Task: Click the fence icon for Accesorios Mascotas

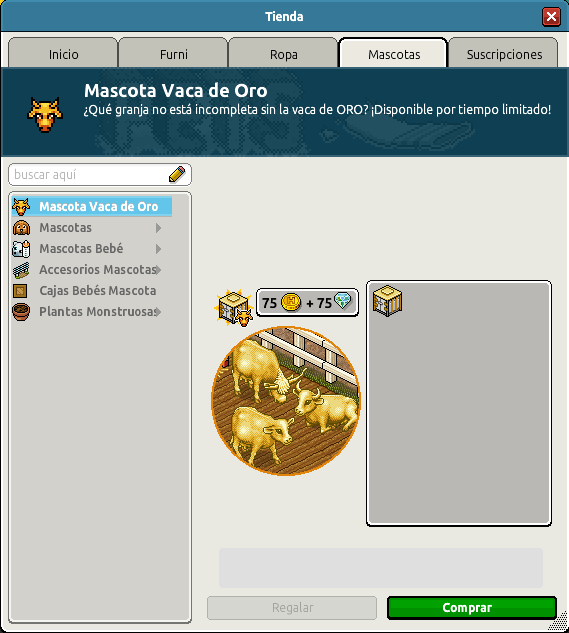Action: [21, 270]
